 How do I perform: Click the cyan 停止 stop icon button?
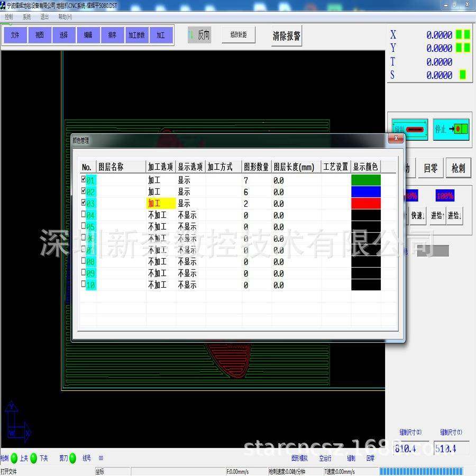[x=451, y=130]
